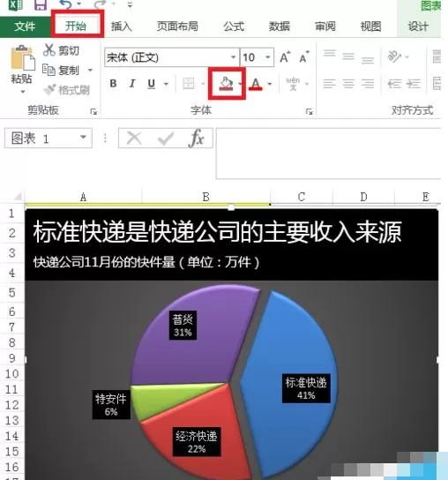Decrease font size with the smaller A
The image size is (448, 480).
(x=304, y=57)
